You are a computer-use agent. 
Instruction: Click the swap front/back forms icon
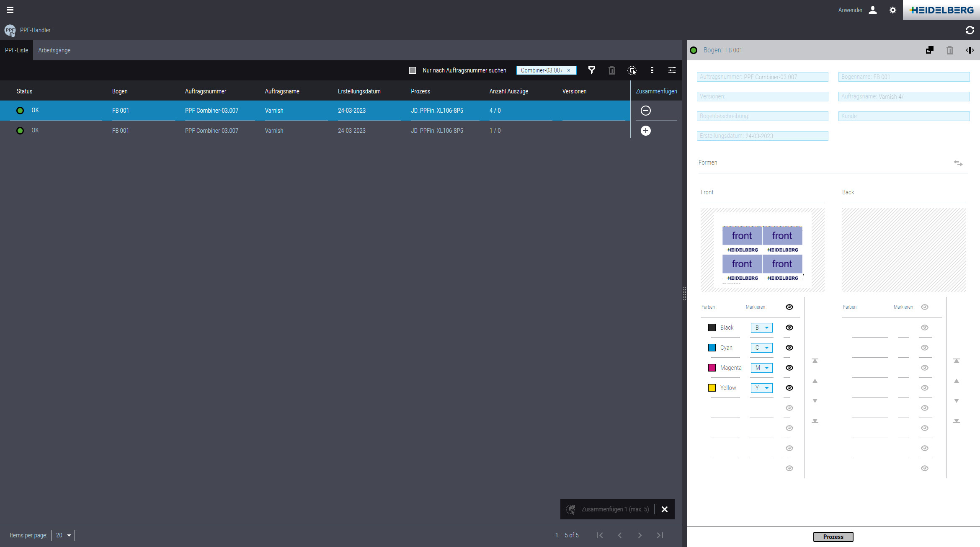point(958,163)
